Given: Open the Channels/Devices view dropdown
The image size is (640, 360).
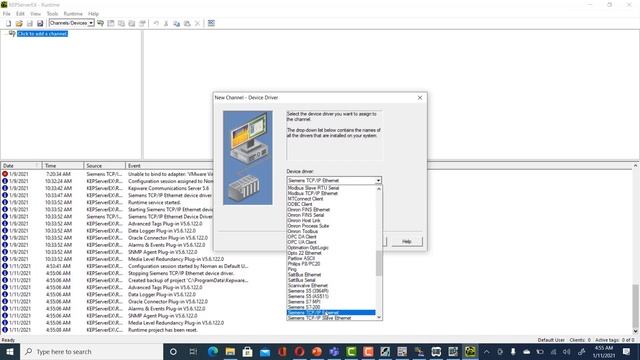Looking at the screenshot, I should 91,23.
